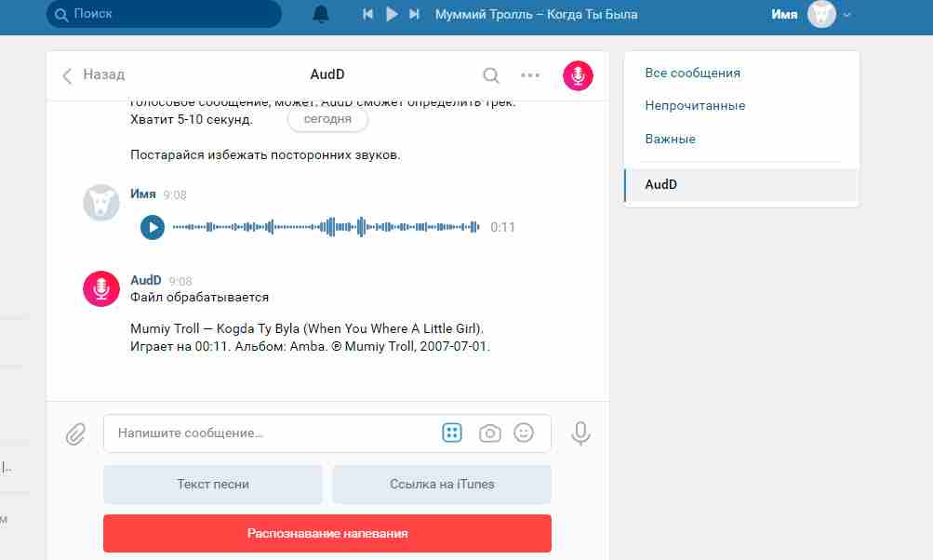
Task: Play the Мумий Тролль track in header
Action: click(x=392, y=14)
